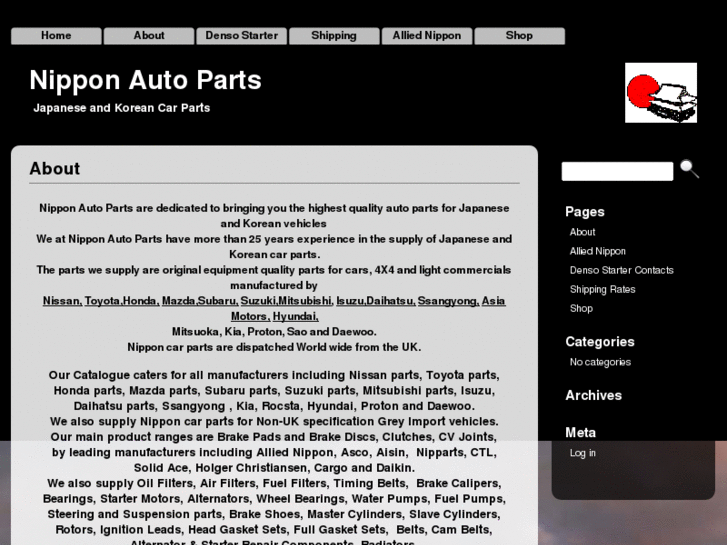
Task: Click 'Mitsuoka, Kia, Proton, Sao and Daewoo.' text
Action: 274,332
